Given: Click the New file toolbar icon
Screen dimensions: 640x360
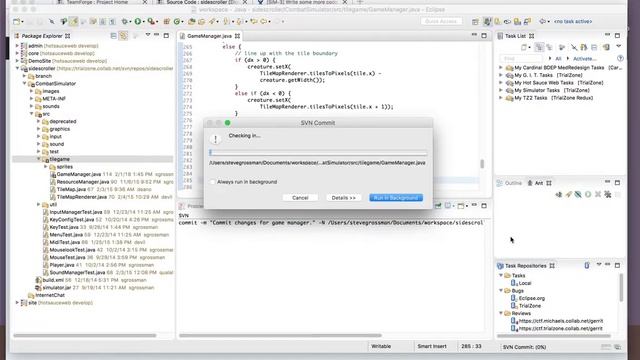Looking at the screenshot, I should click(x=17, y=21).
